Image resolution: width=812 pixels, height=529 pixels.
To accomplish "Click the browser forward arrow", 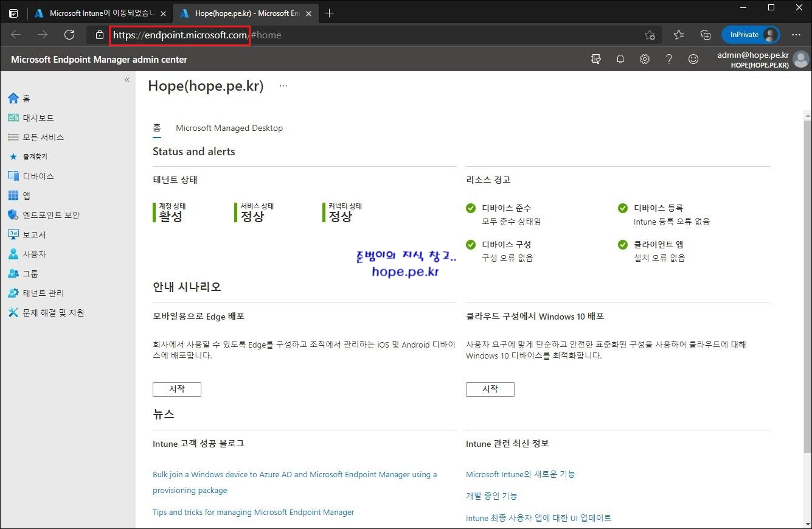I will tap(43, 35).
